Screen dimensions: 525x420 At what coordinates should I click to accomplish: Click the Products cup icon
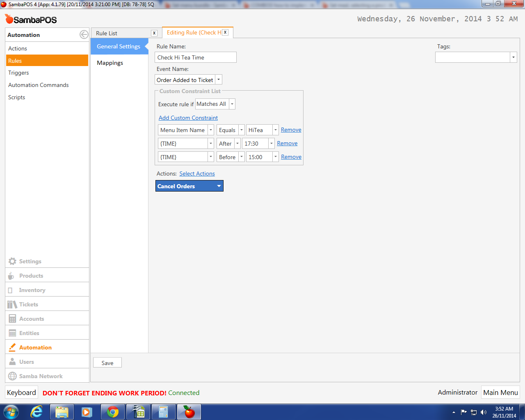click(11, 276)
